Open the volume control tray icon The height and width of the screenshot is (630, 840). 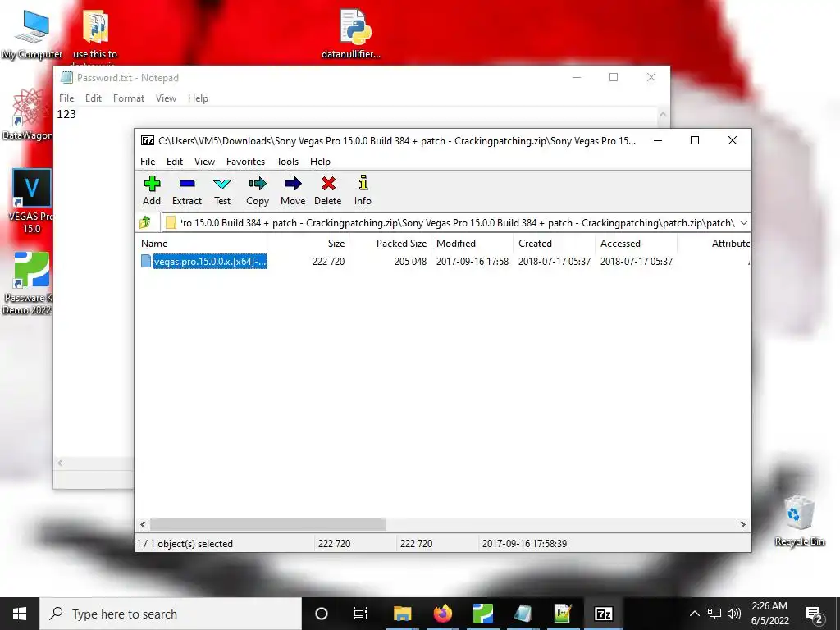(734, 614)
